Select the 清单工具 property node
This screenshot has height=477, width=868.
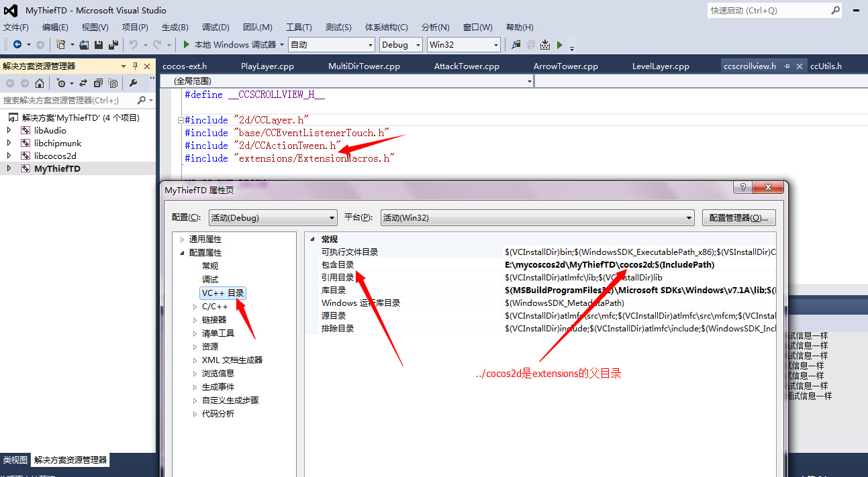pyautogui.click(x=218, y=333)
